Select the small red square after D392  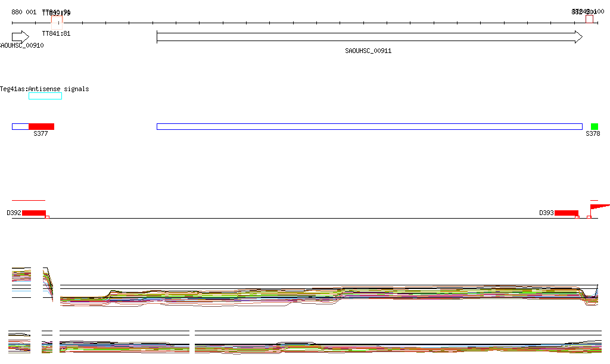tap(48, 217)
